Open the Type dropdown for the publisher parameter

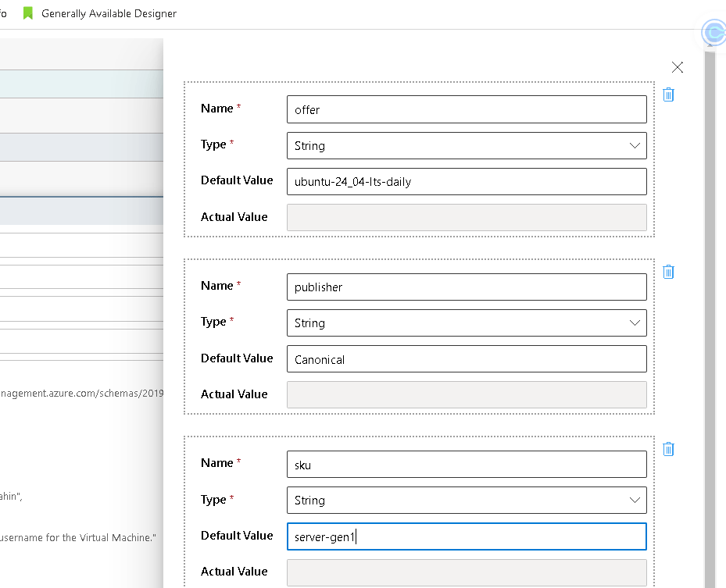coord(467,323)
